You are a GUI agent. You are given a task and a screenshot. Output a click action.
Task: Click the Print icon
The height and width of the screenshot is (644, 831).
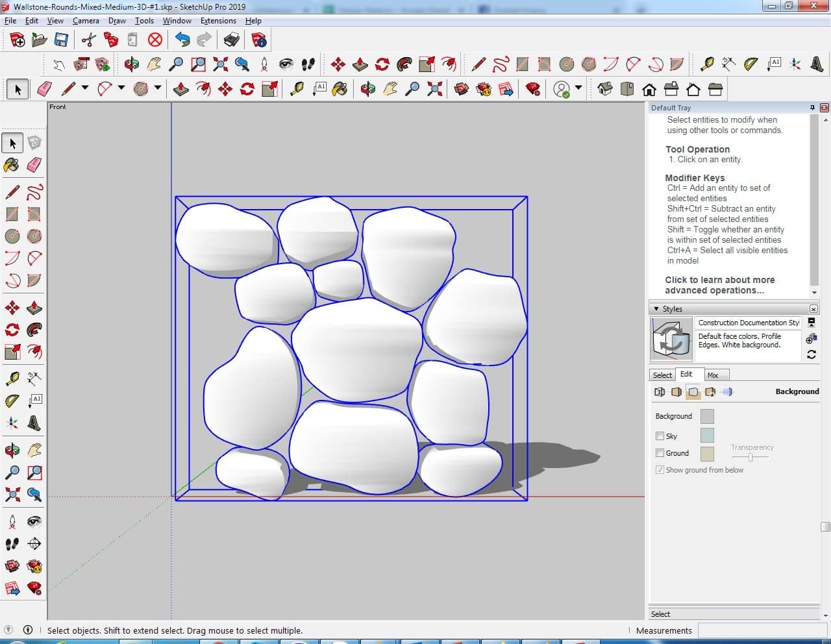[231, 40]
